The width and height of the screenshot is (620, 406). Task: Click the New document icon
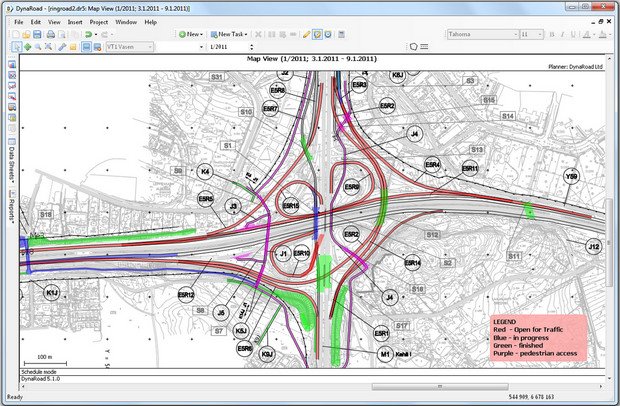click(16, 34)
